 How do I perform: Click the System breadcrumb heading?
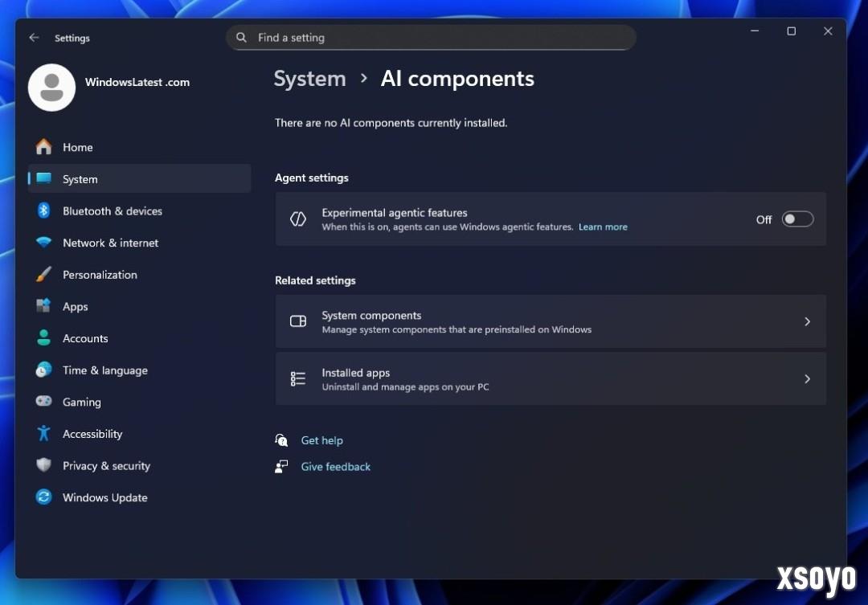click(x=309, y=79)
